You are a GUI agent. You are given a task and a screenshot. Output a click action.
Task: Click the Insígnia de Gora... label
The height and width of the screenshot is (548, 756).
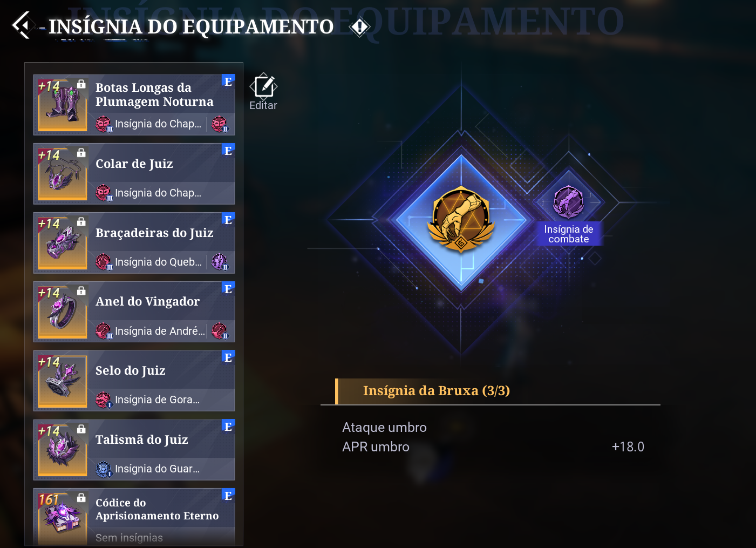[157, 400]
